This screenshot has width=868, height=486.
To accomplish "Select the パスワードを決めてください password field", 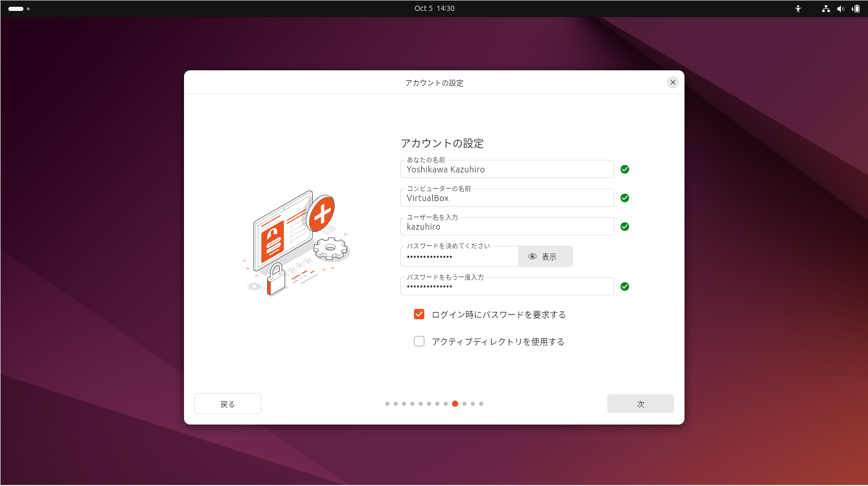I will click(x=459, y=257).
